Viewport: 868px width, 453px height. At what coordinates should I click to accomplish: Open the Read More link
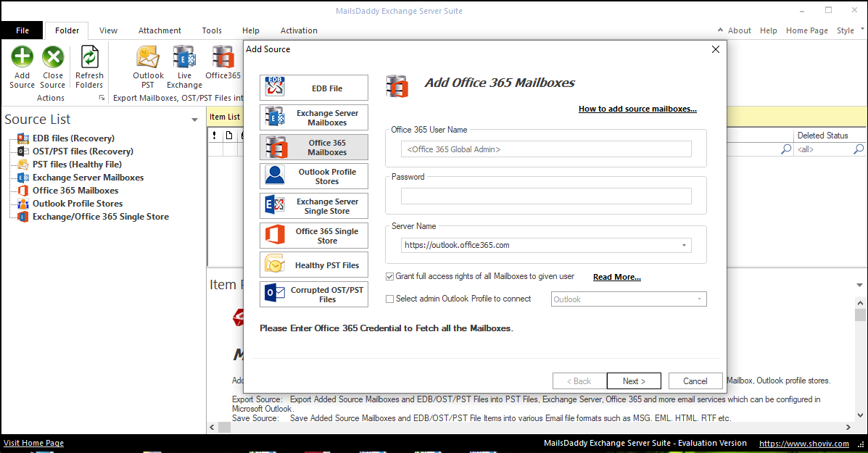click(616, 277)
